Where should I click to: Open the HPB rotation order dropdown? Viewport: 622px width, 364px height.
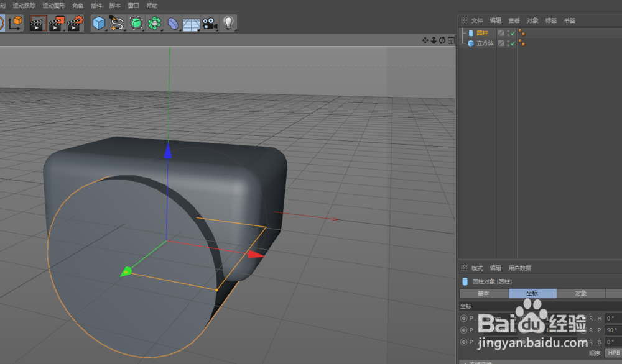tap(614, 352)
